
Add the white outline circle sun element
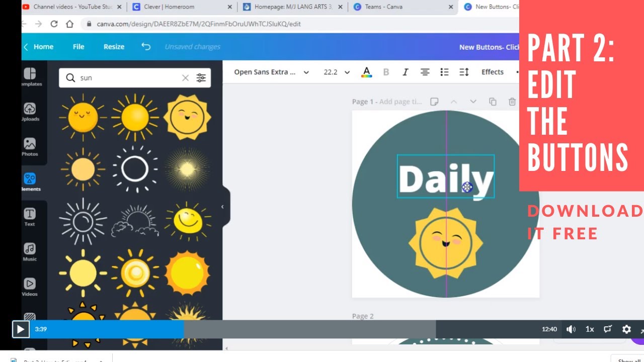coord(135,169)
